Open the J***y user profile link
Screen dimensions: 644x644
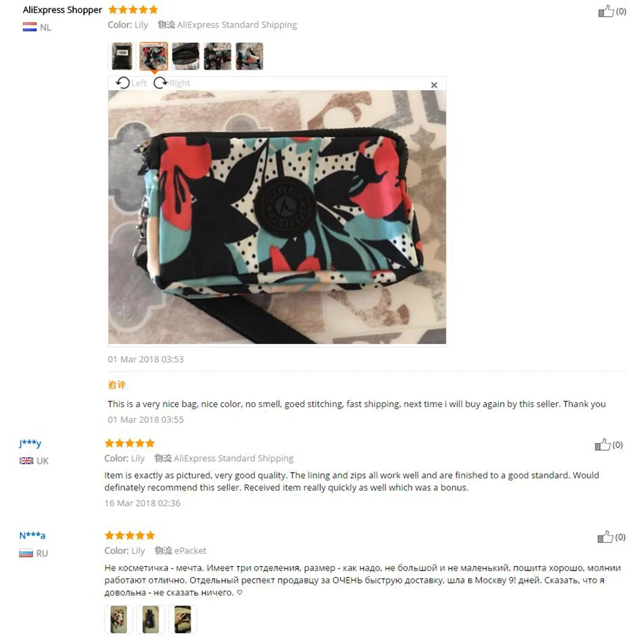[30, 443]
